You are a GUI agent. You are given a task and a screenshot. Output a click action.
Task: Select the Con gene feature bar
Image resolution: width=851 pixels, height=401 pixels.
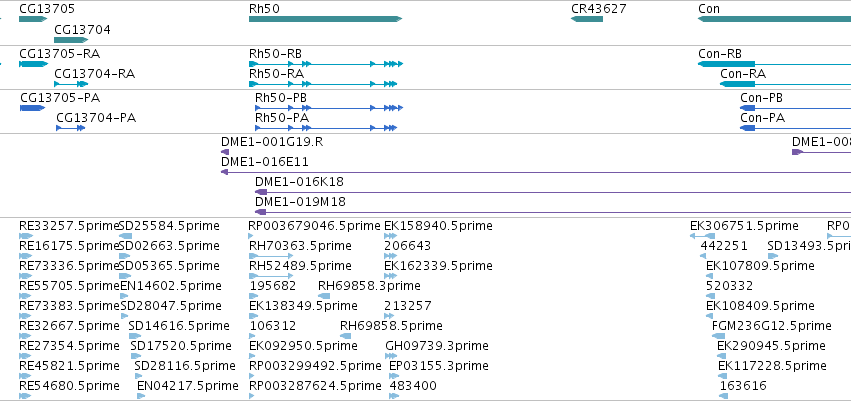pos(774,19)
